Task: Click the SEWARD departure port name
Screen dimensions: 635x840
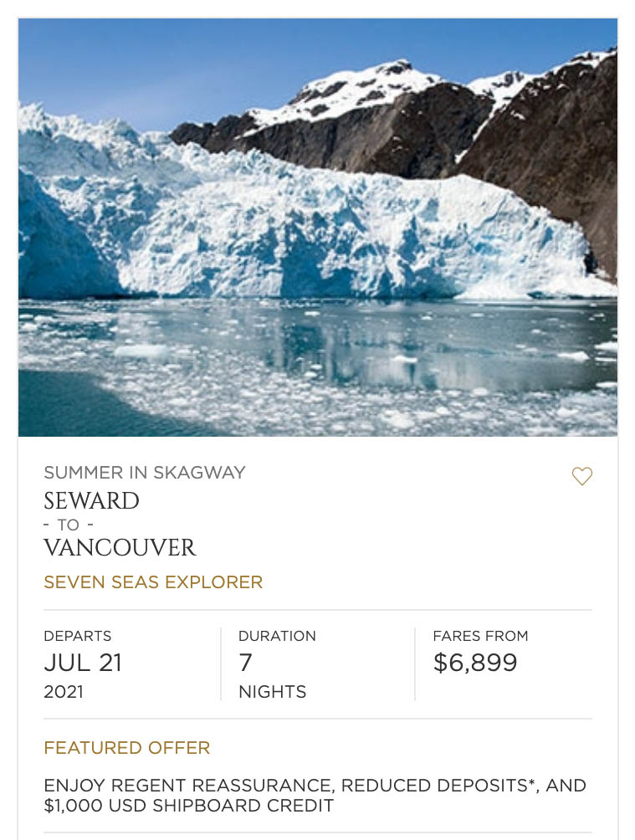Action: pos(91,501)
